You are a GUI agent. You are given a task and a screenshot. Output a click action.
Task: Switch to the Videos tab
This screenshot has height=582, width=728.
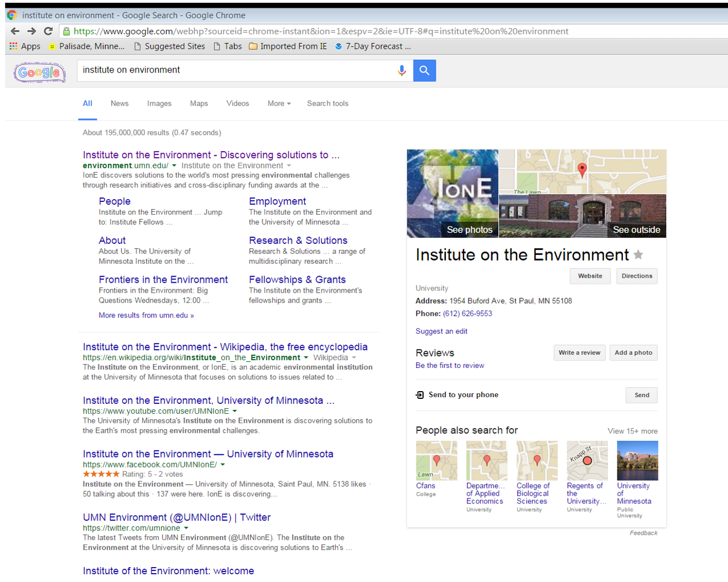238,103
